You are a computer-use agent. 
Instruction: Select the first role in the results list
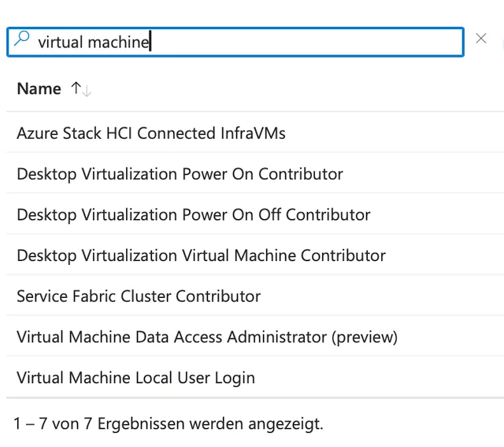click(x=151, y=133)
